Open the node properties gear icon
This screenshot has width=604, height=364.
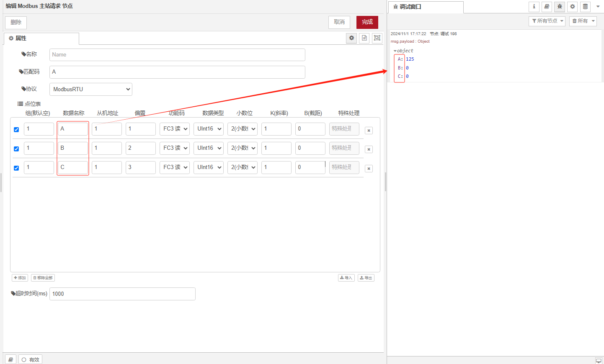point(351,38)
